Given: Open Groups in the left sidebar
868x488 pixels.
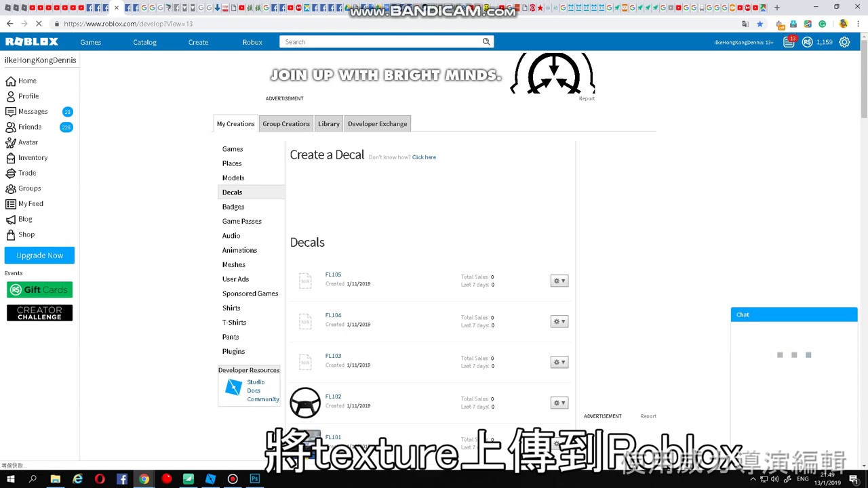Looking at the screenshot, I should click(23, 188).
